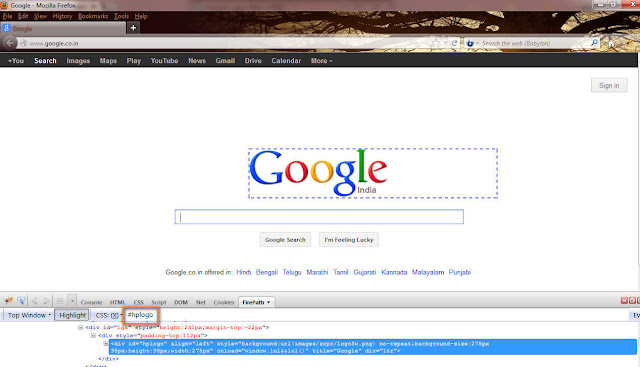Focus the Google search text box

click(319, 217)
